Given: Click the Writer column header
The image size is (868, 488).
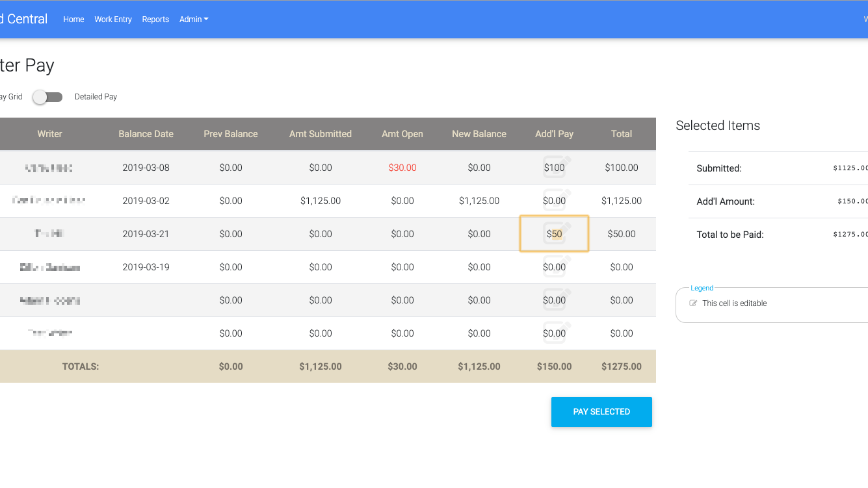Looking at the screenshot, I should click(49, 134).
